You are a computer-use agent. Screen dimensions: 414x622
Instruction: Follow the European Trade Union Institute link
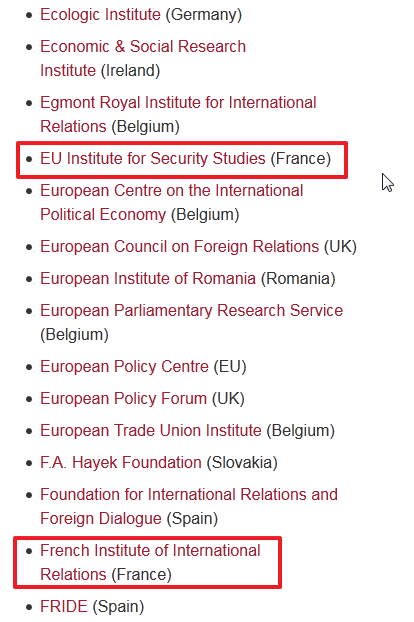(151, 431)
